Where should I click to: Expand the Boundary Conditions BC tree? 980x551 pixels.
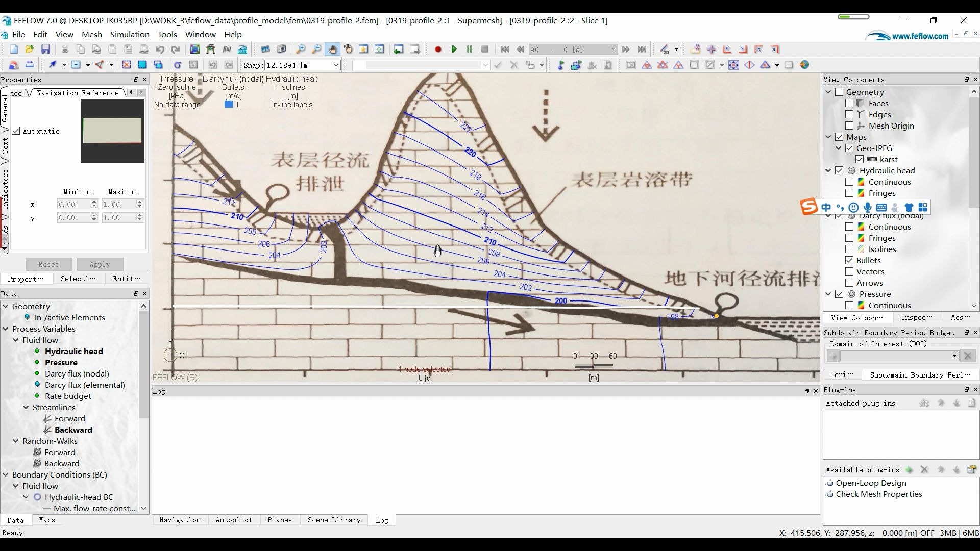6,474
